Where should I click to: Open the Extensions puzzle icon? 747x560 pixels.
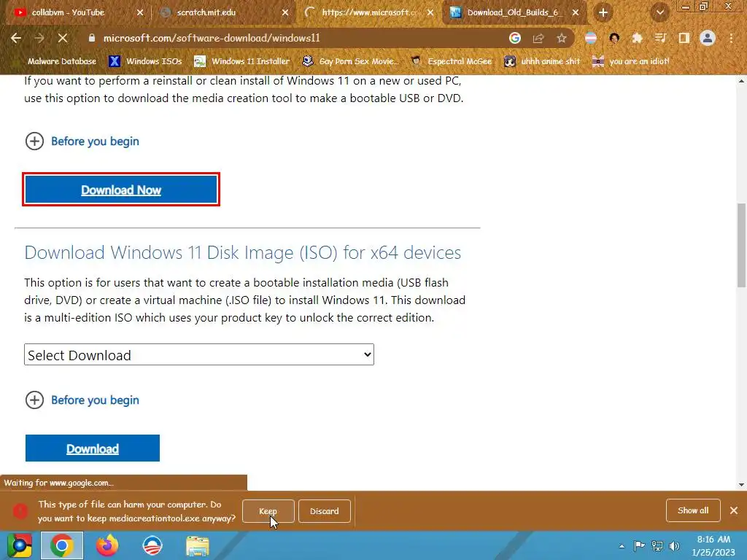pos(637,38)
